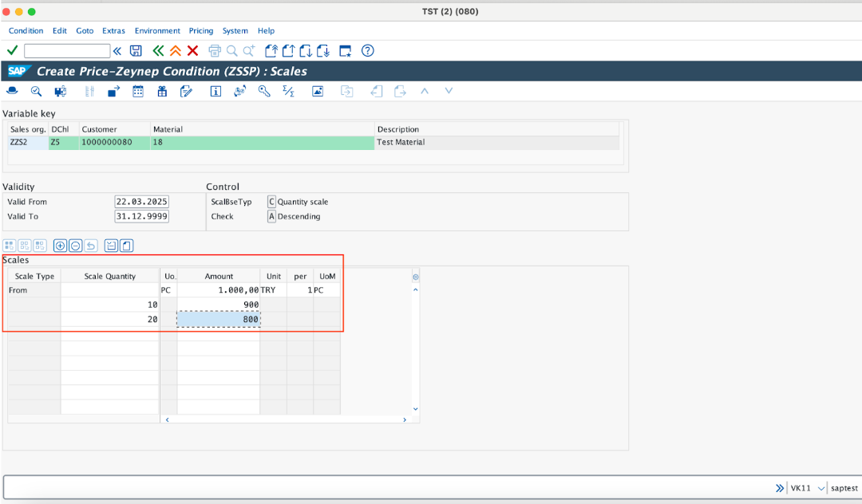Click the Scales table scroll-down arrow
The width and height of the screenshot is (862, 504).
coord(416,408)
